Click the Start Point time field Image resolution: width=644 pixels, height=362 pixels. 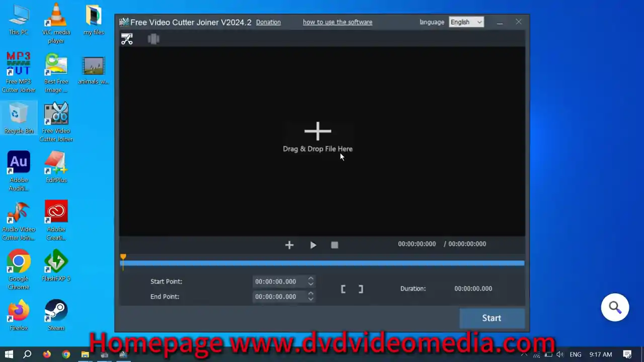point(279,282)
